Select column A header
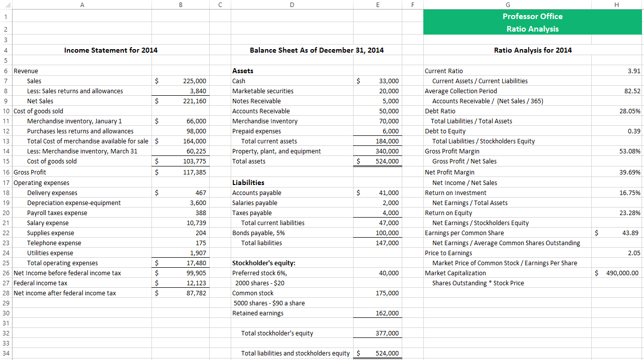Image resolution: width=644 pixels, height=360 pixels. click(82, 5)
